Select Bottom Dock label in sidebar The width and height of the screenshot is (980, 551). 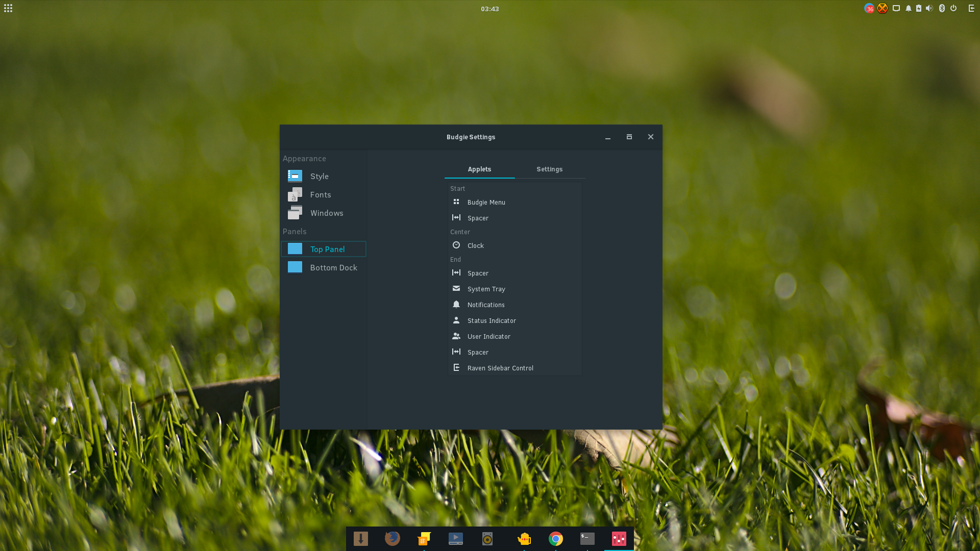pos(333,268)
